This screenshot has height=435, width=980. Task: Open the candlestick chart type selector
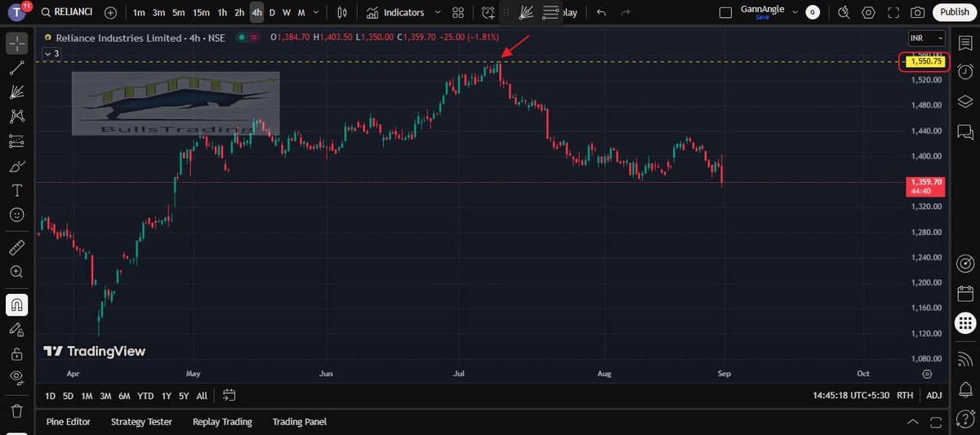pos(342,12)
